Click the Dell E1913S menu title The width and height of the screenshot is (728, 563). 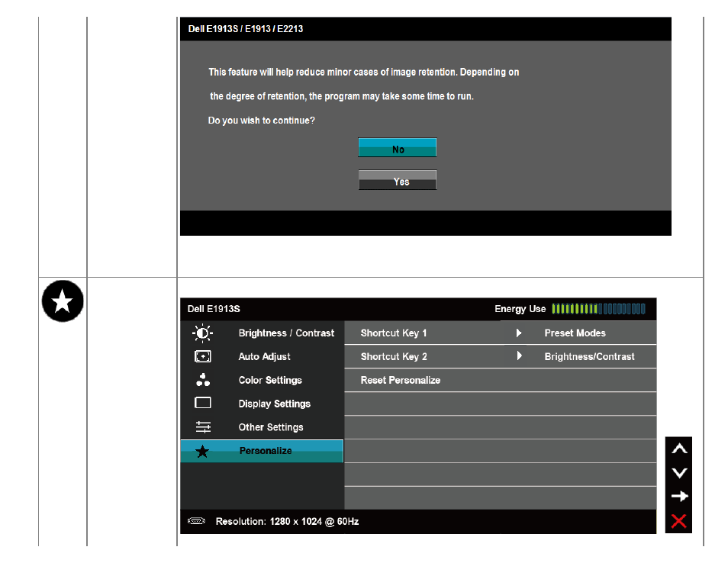point(214,309)
